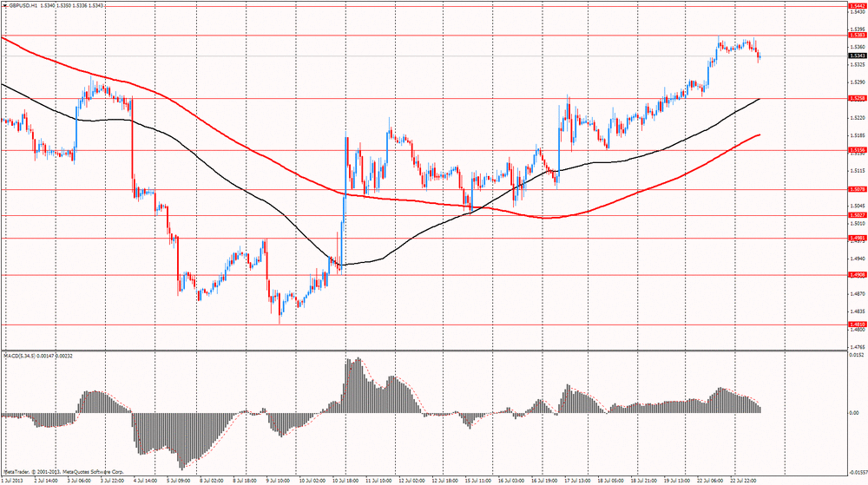
Task: Click the 4 Jul 14:00 time axis label
Action: (145, 482)
